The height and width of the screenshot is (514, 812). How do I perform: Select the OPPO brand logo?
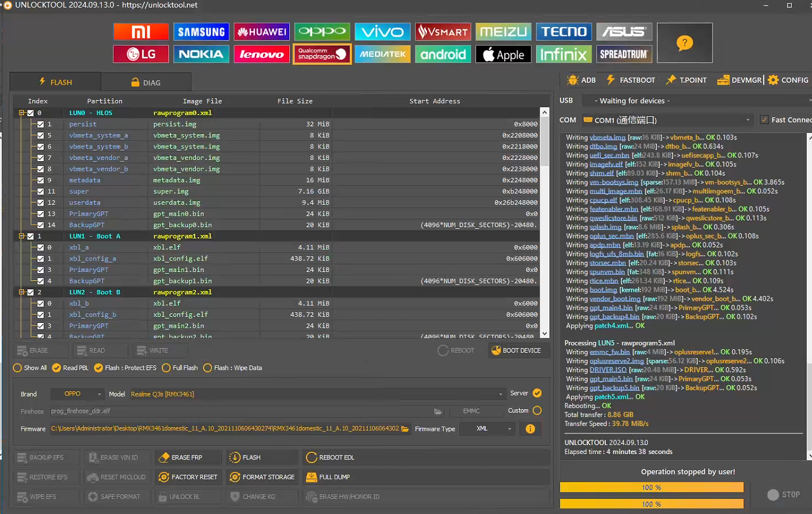tap(322, 32)
